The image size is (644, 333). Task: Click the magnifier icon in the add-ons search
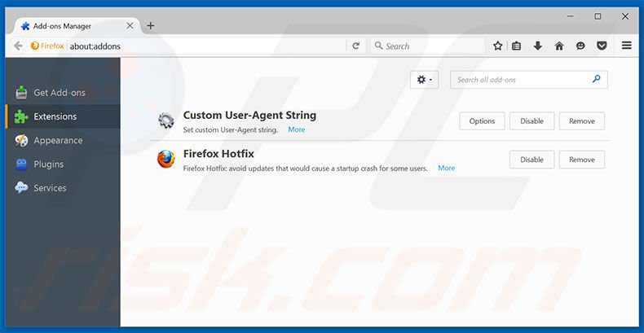coord(597,79)
